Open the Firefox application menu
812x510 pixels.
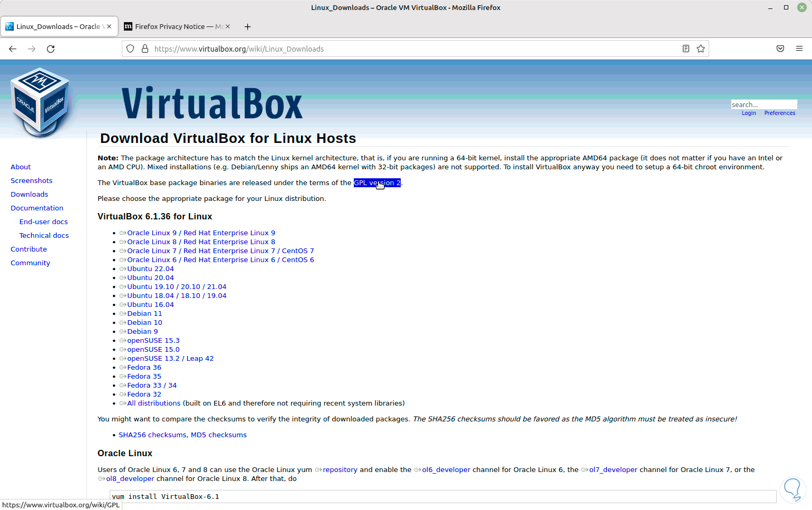coord(799,49)
